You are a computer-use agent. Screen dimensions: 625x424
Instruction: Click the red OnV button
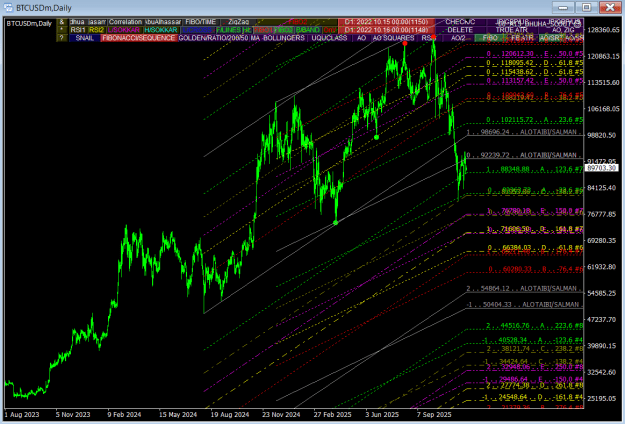pos(330,30)
